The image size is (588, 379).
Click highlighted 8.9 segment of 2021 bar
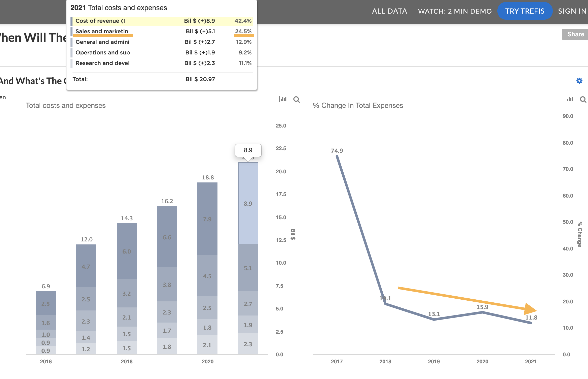point(248,203)
